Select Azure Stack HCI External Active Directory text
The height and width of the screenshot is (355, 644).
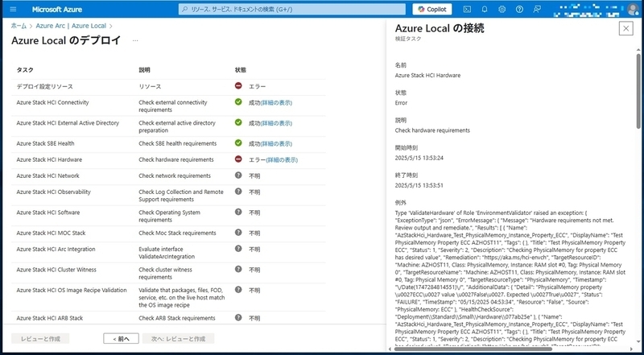point(68,123)
